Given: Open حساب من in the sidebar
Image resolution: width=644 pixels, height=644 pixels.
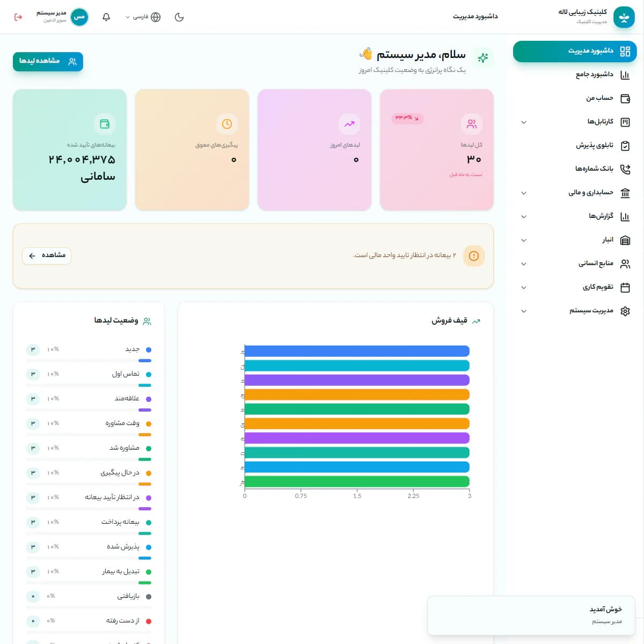Looking at the screenshot, I should 575,98.
